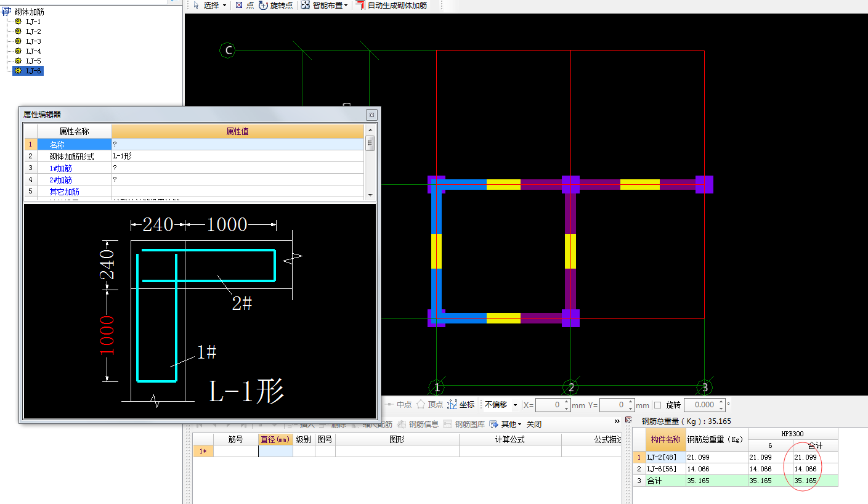Click the 1# rebar label in diagram
This screenshot has width=868, height=504.
tap(206, 352)
